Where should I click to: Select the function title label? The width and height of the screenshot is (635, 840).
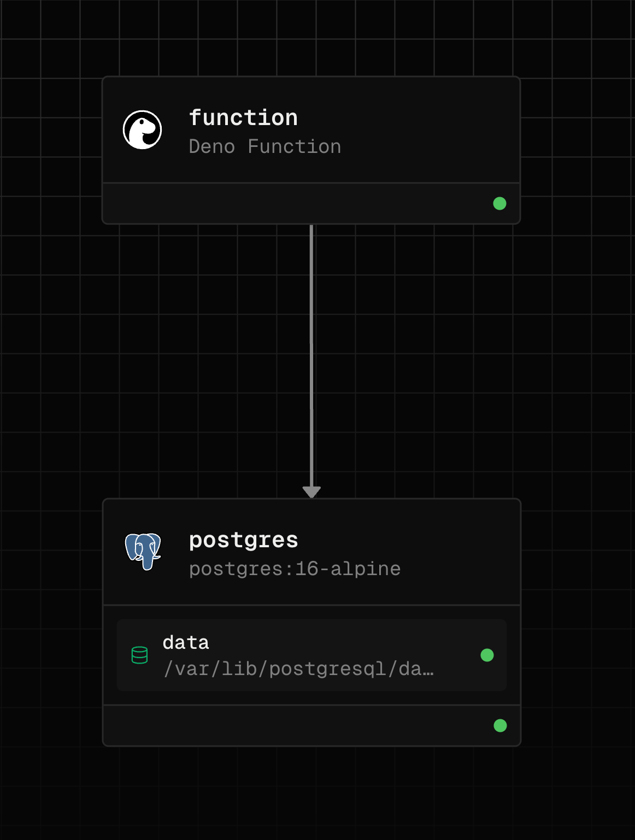(243, 116)
